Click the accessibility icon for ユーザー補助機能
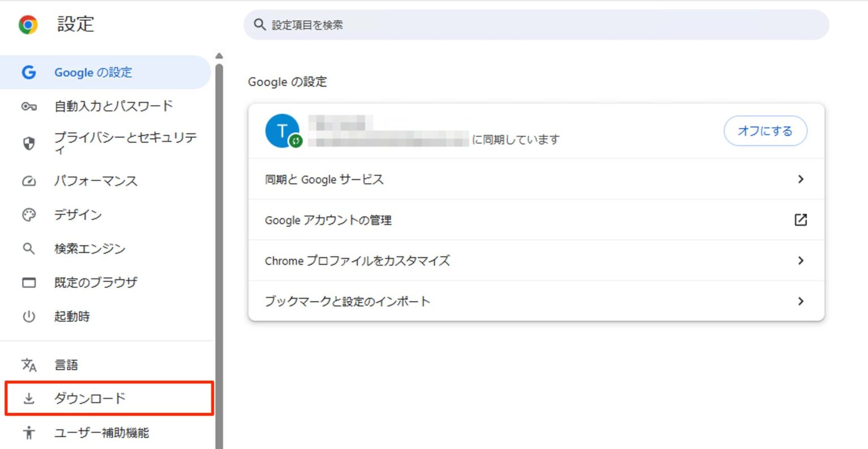 click(x=29, y=433)
